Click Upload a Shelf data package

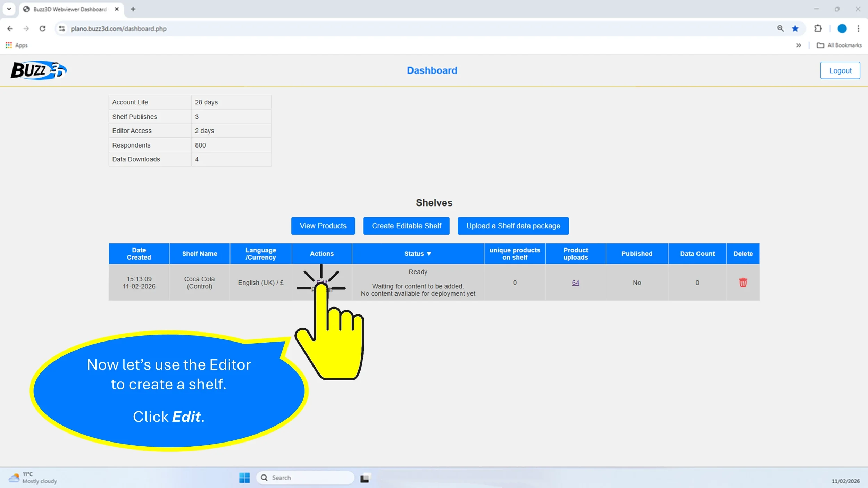pos(513,226)
